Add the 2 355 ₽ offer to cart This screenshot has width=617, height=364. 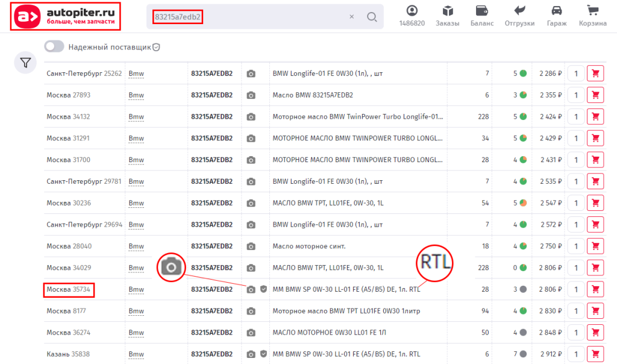tap(595, 95)
